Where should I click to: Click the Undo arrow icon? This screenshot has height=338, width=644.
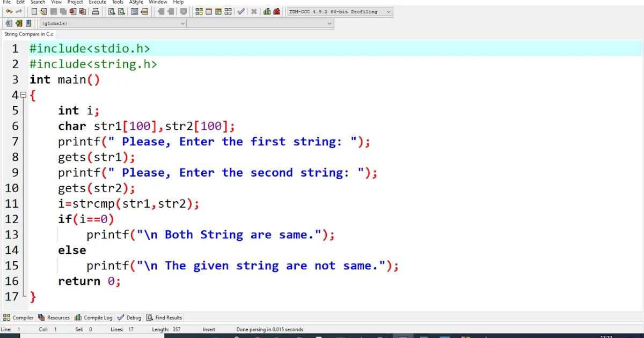tap(9, 11)
